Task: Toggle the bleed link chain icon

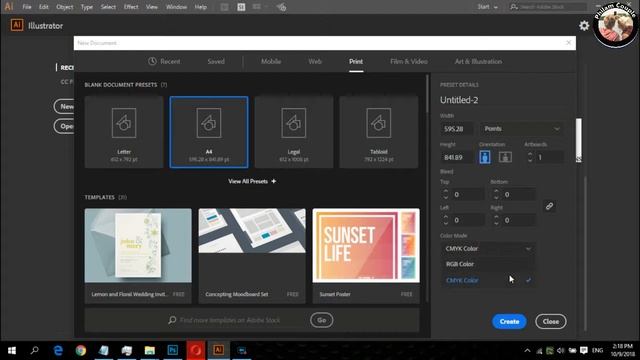Action: pos(549,206)
